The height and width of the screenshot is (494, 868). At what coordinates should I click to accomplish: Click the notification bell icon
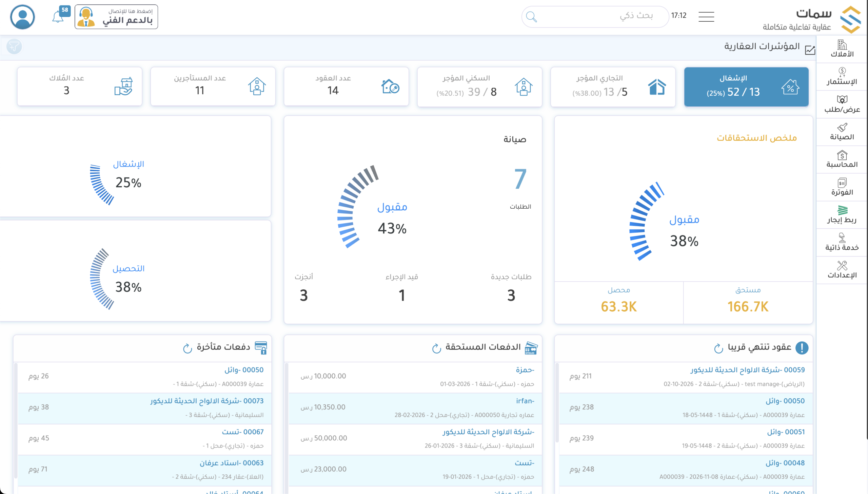point(58,17)
